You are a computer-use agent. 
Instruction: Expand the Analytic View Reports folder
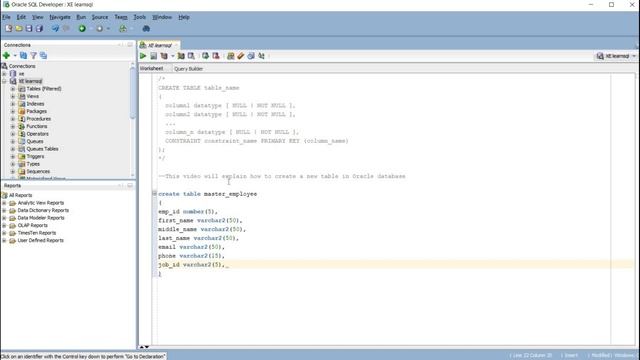(x=4, y=203)
